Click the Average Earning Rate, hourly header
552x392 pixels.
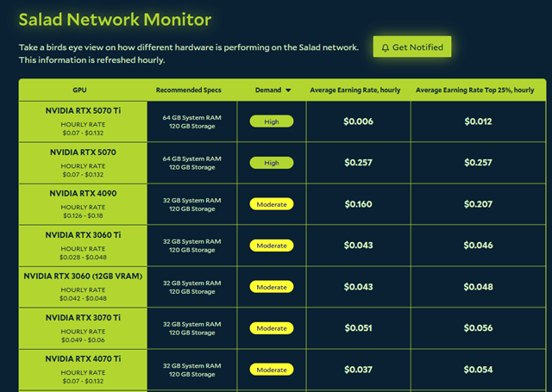[354, 90]
